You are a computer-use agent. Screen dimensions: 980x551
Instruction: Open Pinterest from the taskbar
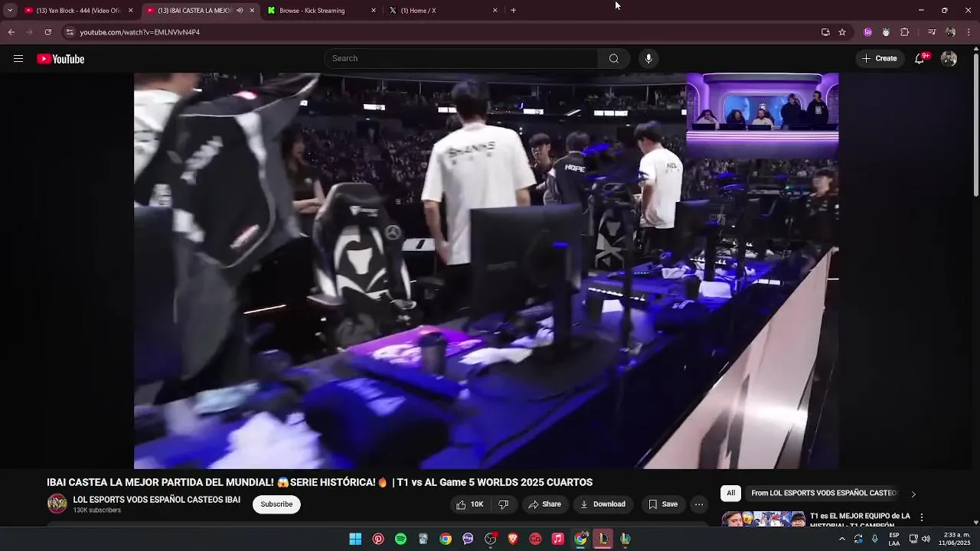tap(378, 539)
